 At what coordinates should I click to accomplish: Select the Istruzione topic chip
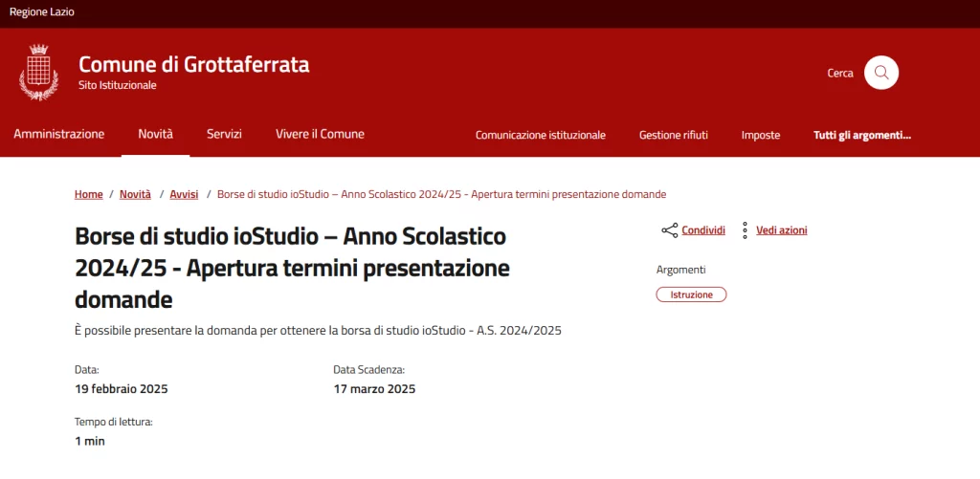click(x=691, y=294)
